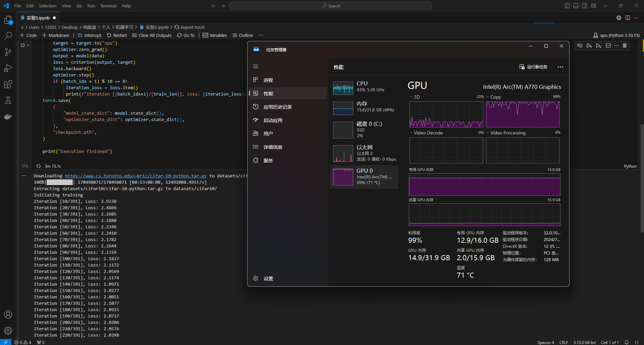
Task: Toggle the bottom panel visibility
Action: [576, 6]
